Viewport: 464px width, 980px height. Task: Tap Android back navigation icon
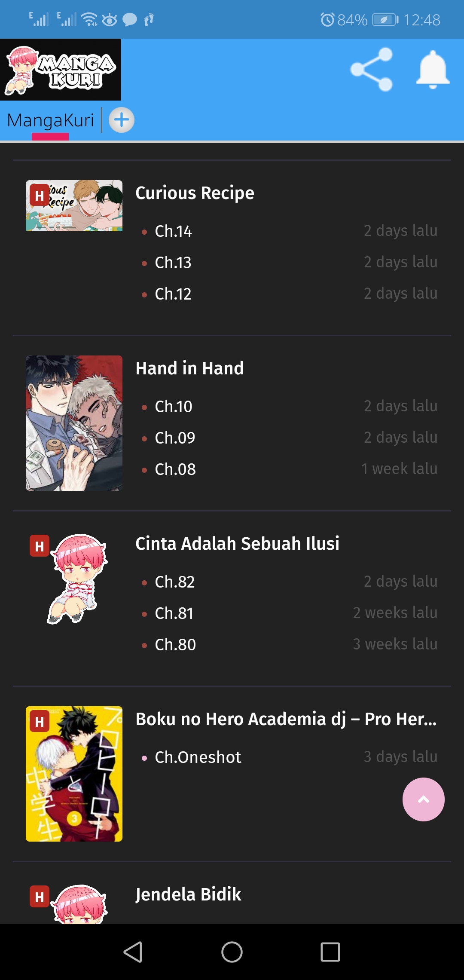tap(133, 952)
